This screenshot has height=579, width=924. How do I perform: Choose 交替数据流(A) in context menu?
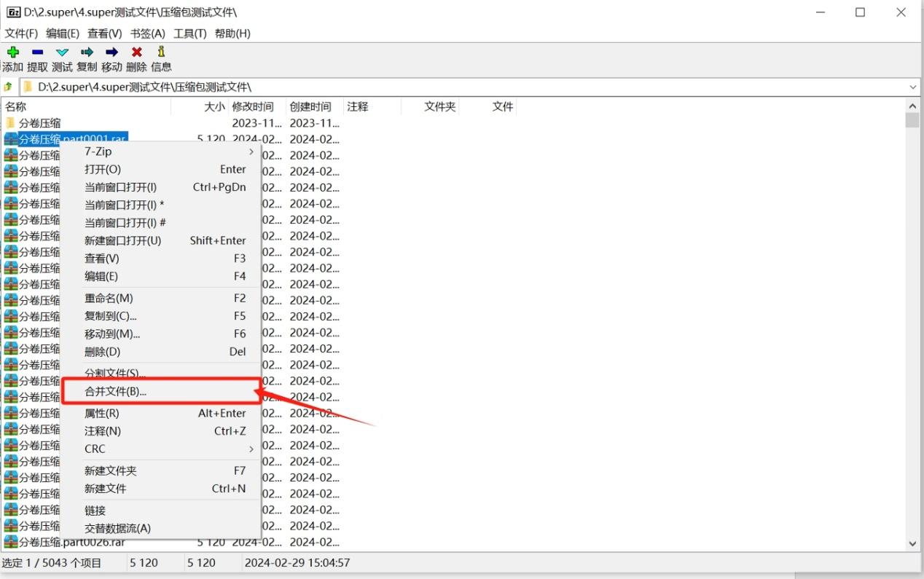pos(161,528)
